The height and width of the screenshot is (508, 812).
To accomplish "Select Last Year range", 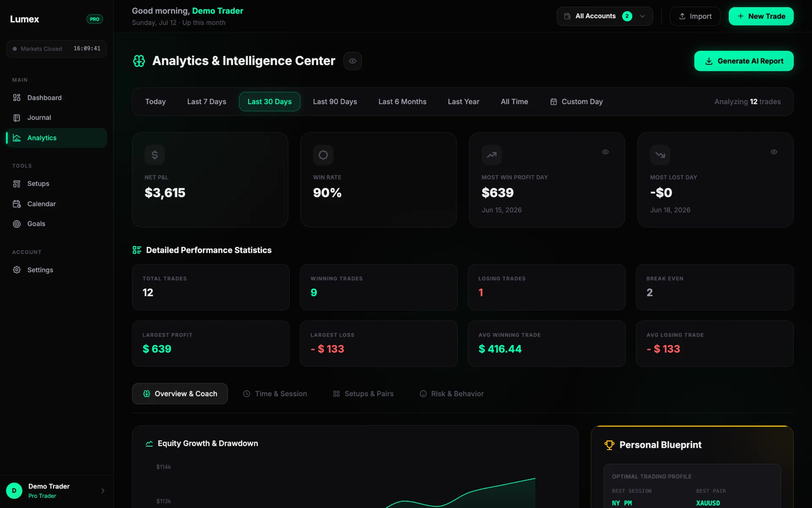I will [x=464, y=102].
